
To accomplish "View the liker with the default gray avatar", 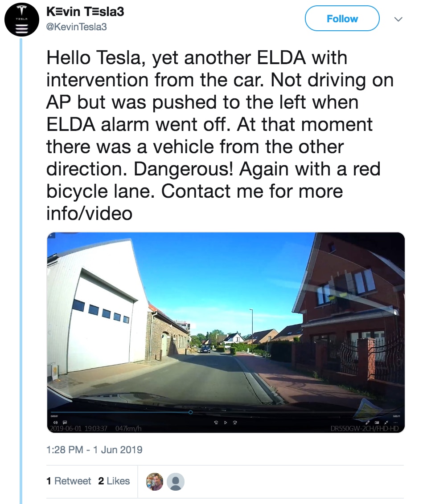I will (x=176, y=481).
